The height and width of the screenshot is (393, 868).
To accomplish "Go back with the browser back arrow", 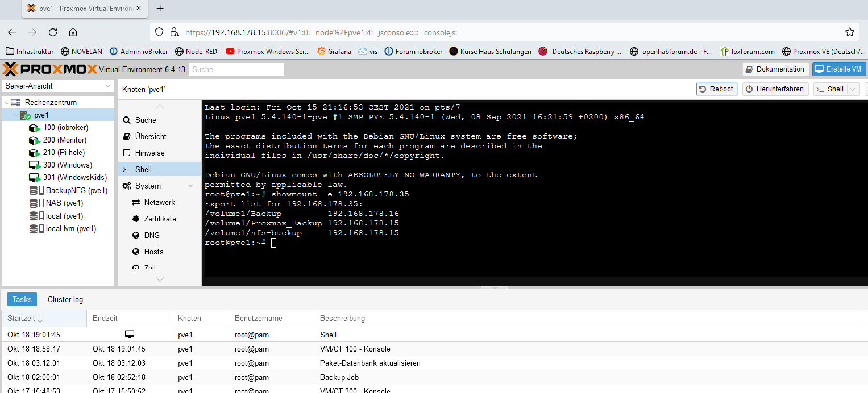I will point(12,32).
